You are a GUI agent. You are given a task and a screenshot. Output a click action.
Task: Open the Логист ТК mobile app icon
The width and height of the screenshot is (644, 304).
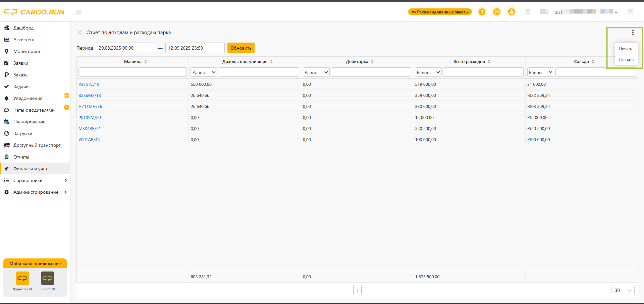pyautogui.click(x=48, y=278)
